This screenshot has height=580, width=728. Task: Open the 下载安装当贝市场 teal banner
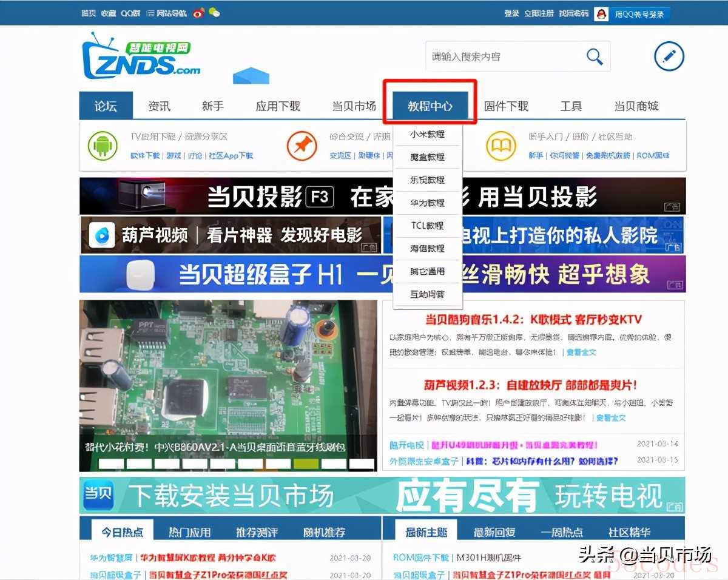click(x=382, y=496)
